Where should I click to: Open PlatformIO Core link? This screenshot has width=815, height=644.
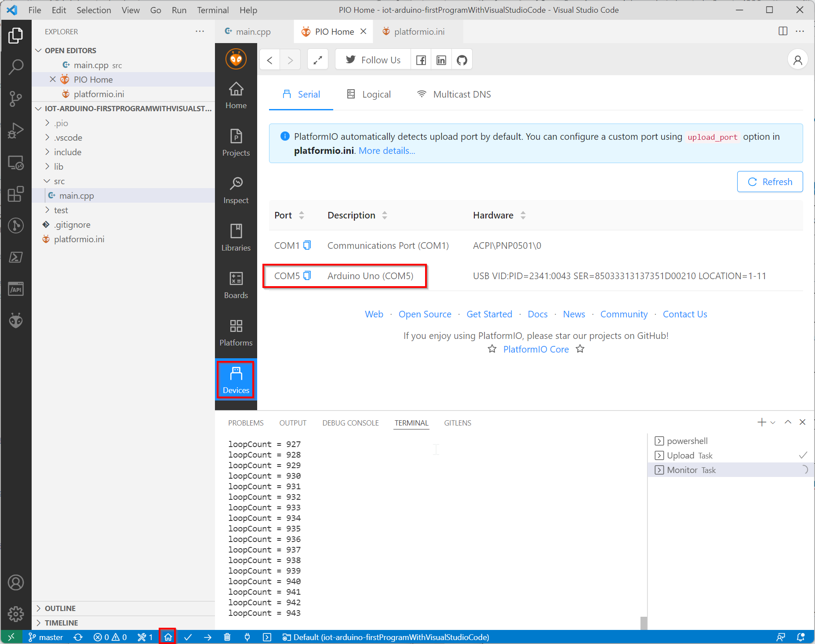(x=536, y=349)
